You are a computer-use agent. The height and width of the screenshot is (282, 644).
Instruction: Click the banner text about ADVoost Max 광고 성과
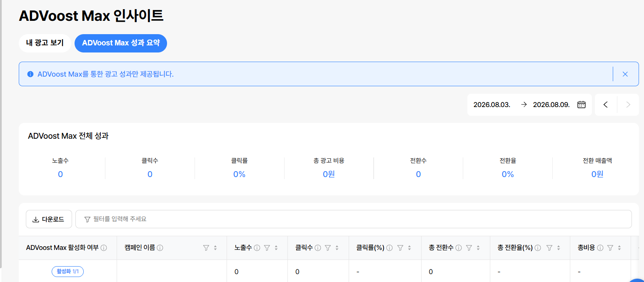click(x=105, y=74)
